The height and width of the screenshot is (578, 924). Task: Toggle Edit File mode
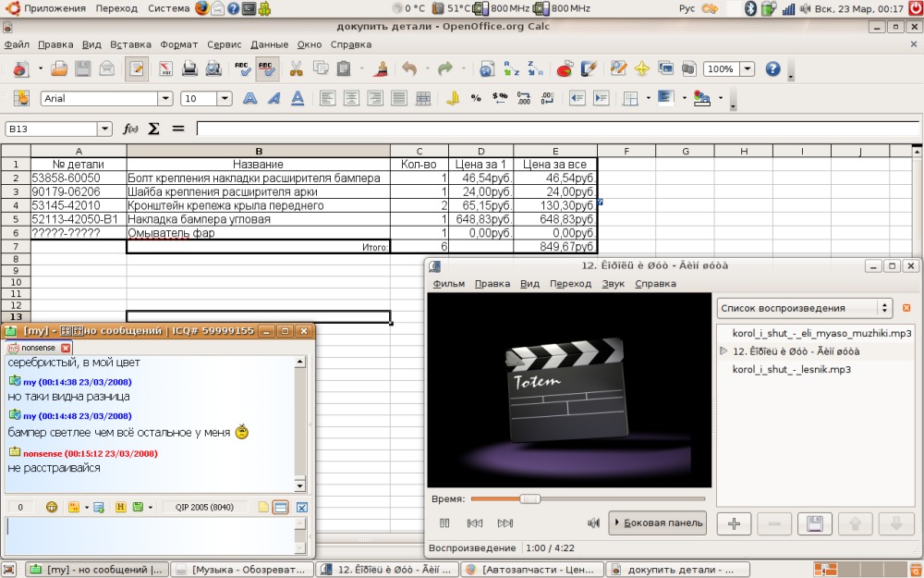136,69
